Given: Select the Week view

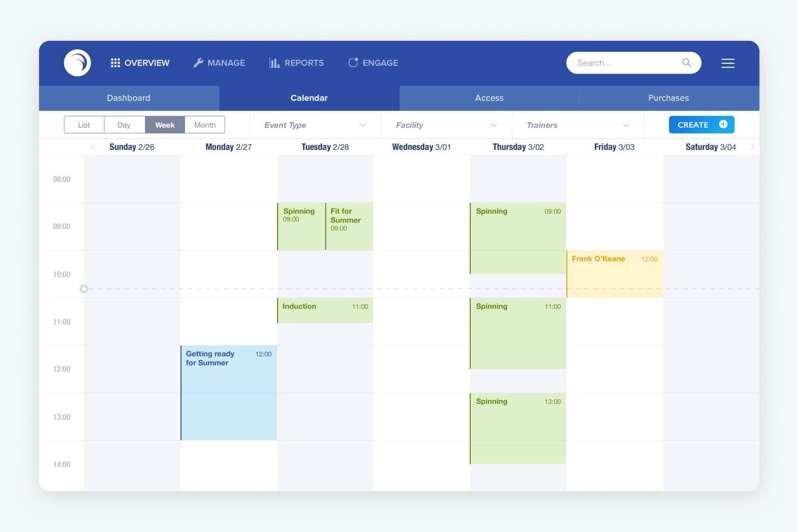Looking at the screenshot, I should [164, 125].
